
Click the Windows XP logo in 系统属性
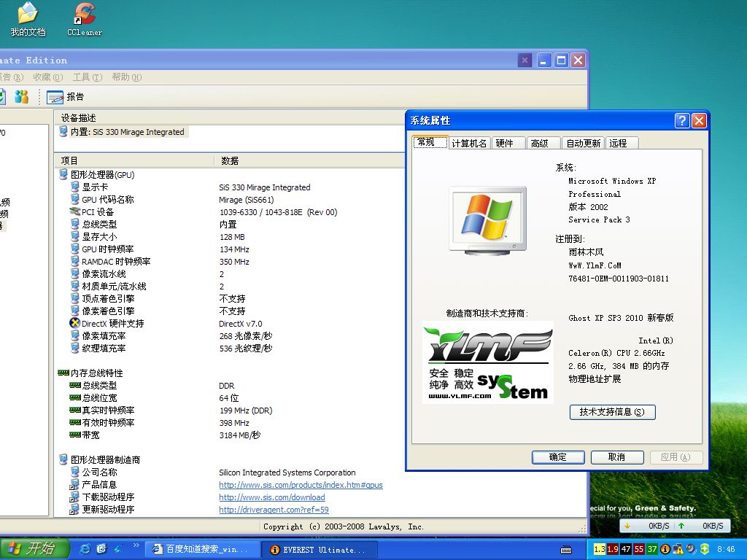point(487,220)
